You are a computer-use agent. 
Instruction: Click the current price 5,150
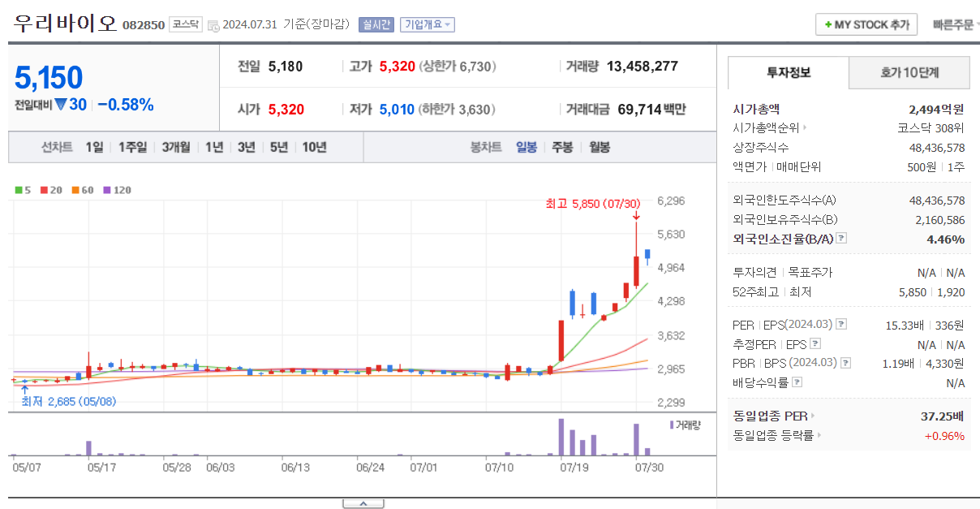(49, 78)
